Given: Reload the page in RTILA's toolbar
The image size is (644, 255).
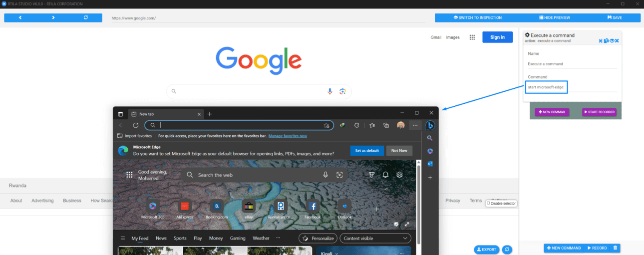Looking at the screenshot, I should point(86,17).
